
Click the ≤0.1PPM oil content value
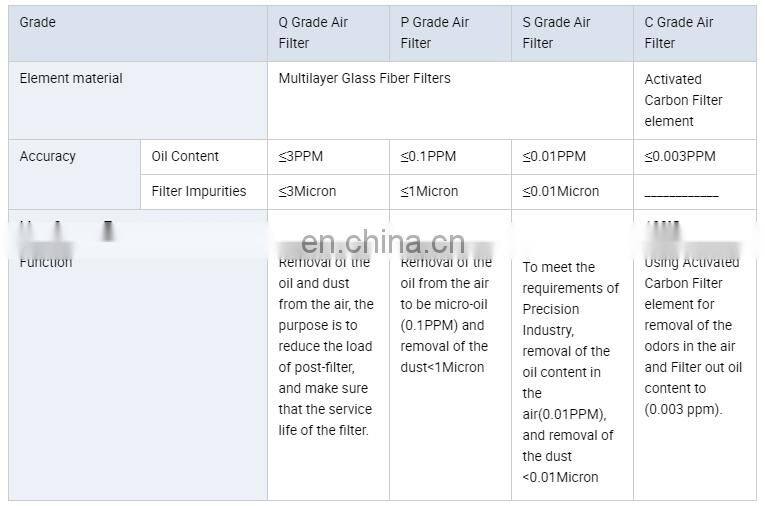pos(429,156)
